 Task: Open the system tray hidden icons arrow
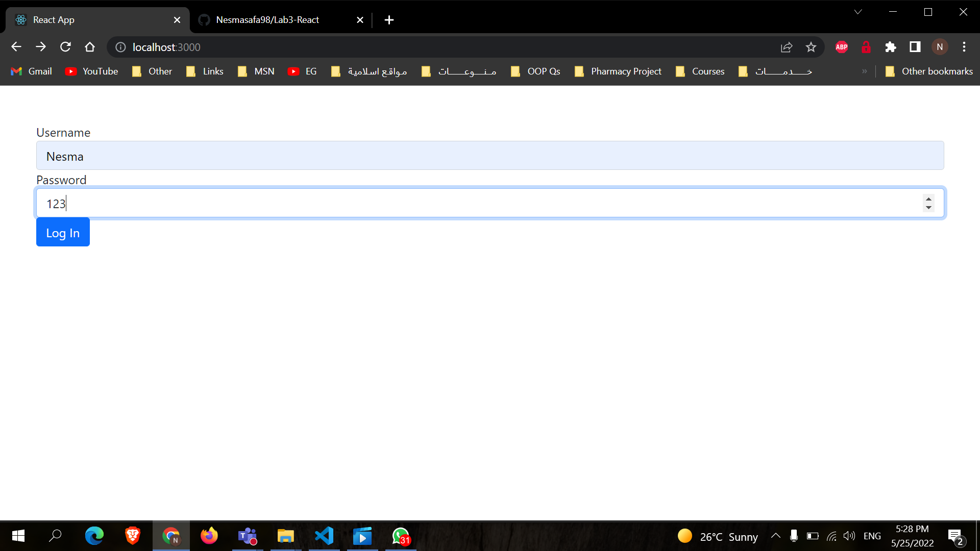pyautogui.click(x=776, y=536)
